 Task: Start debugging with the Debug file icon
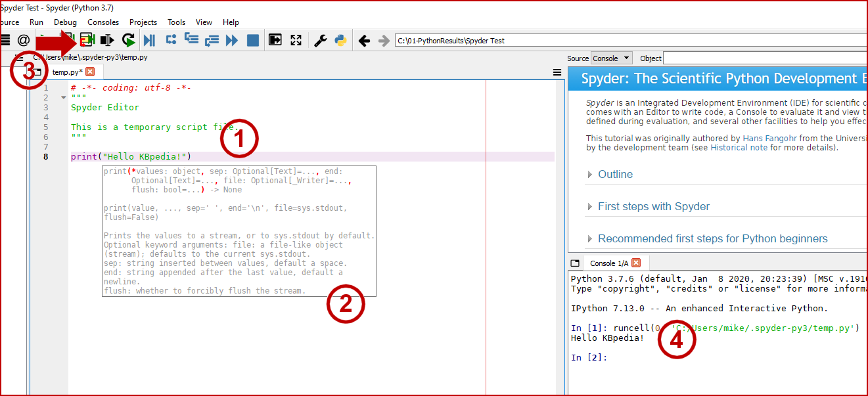(x=149, y=40)
